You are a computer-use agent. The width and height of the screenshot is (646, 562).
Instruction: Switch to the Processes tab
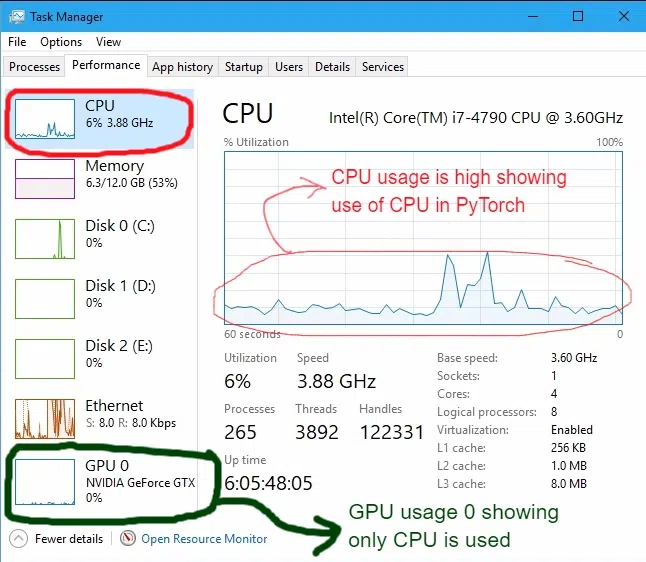(x=34, y=67)
